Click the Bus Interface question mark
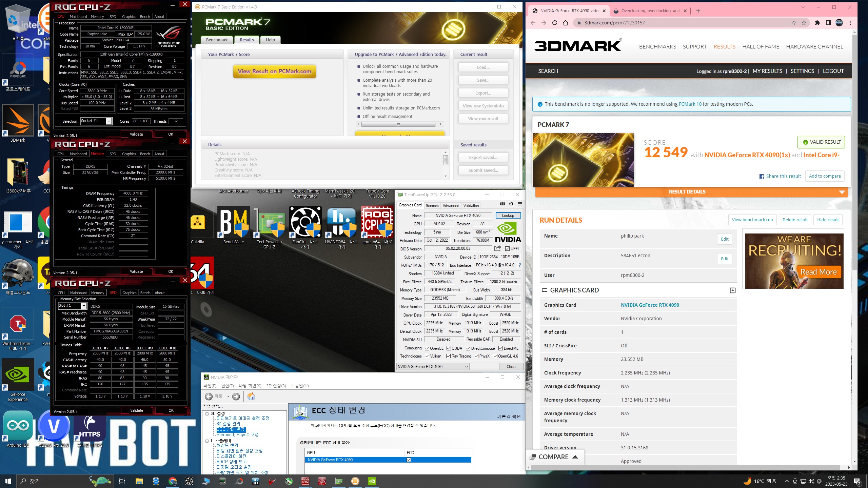The image size is (868, 488). click(x=519, y=265)
